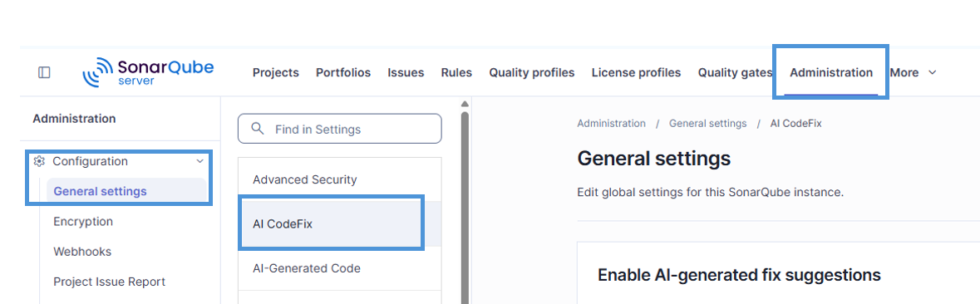Collapse the Configuration section chevron
The height and width of the screenshot is (304, 980).
[x=200, y=161]
